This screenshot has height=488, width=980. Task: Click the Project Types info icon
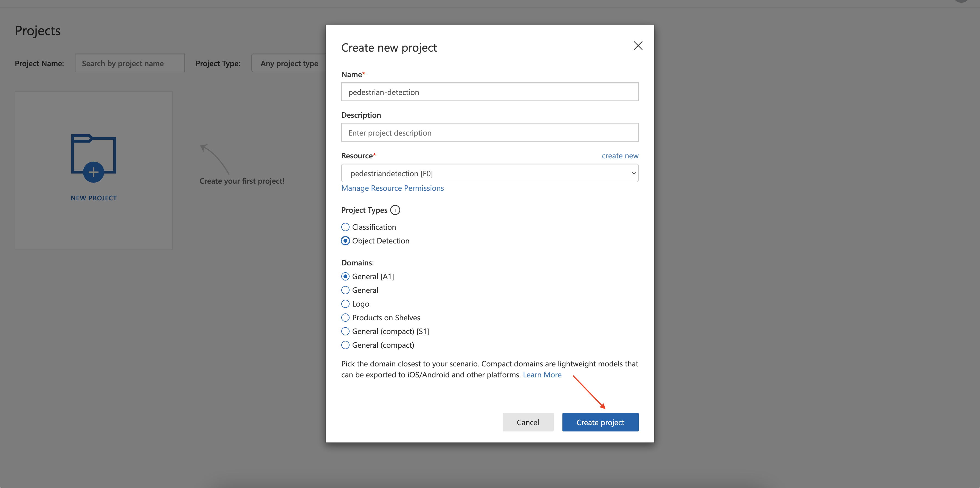395,210
